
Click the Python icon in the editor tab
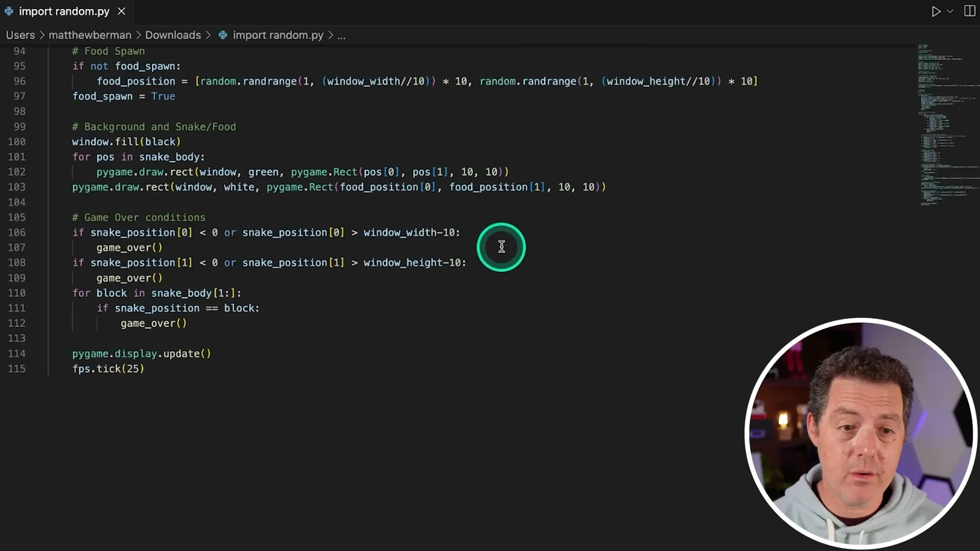9,11
